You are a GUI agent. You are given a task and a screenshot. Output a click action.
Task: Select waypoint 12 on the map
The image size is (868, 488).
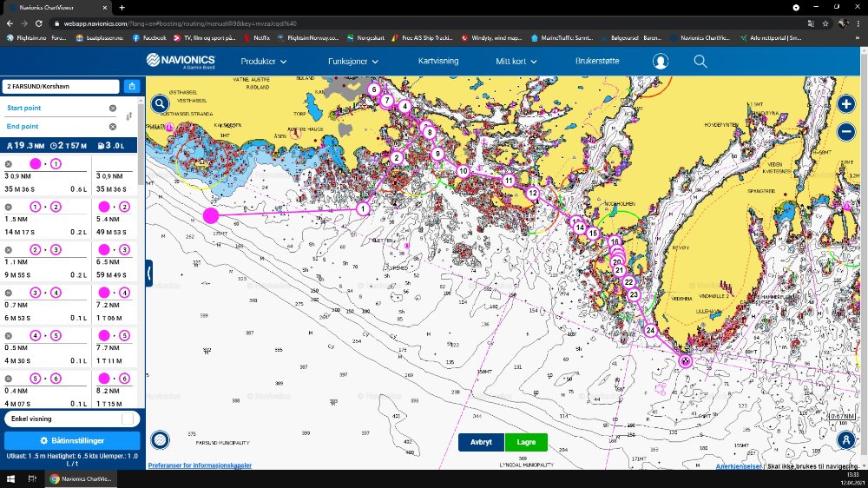533,193
